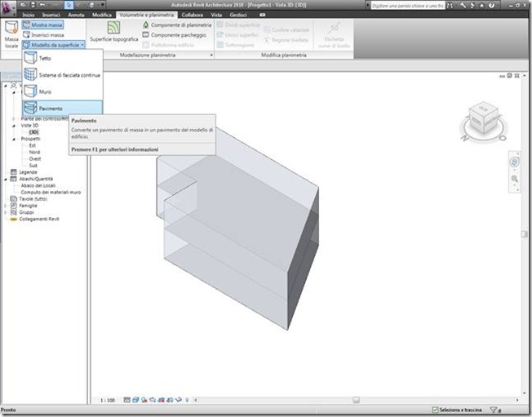
Task: Open the Modifica ribbon tab
Action: click(x=102, y=15)
